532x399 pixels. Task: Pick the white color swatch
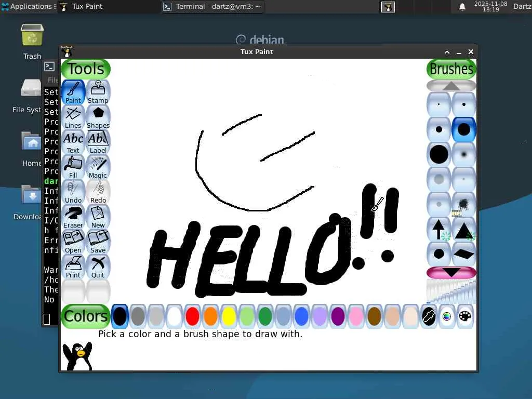[174, 316]
